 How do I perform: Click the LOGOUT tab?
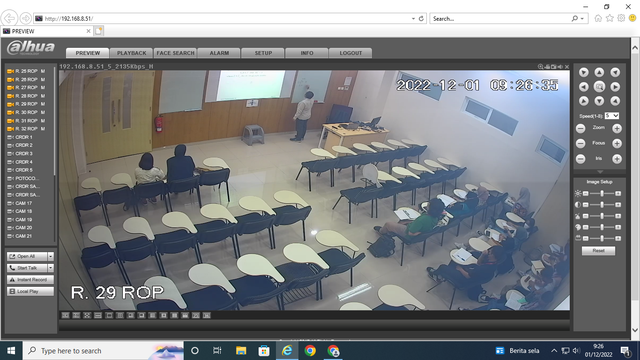351,53
